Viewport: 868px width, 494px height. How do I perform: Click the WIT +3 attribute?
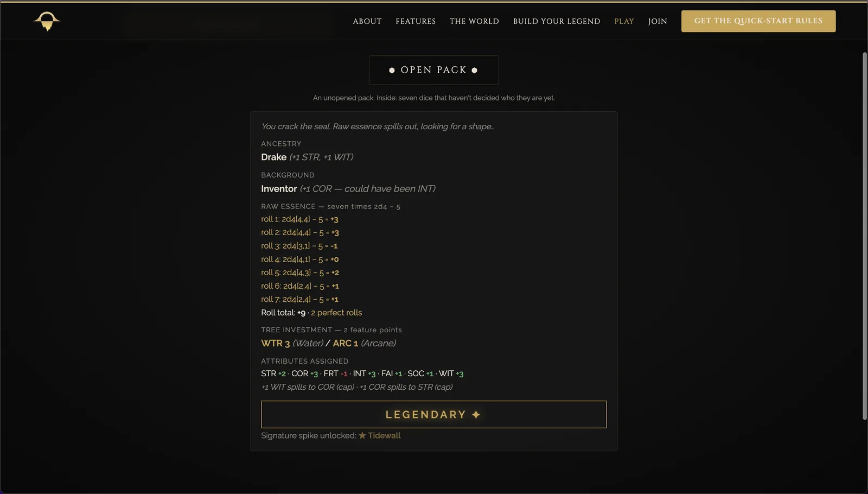click(451, 373)
